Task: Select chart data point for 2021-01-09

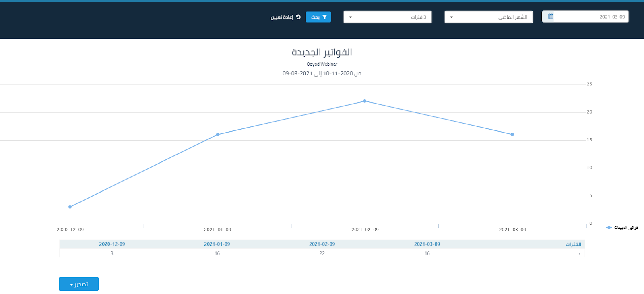Action: click(218, 135)
